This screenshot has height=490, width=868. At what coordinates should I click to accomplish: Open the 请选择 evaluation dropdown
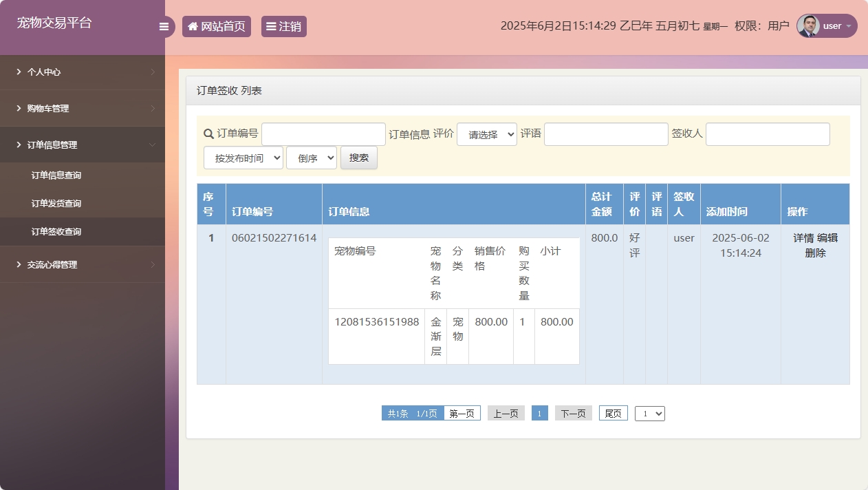[486, 134]
